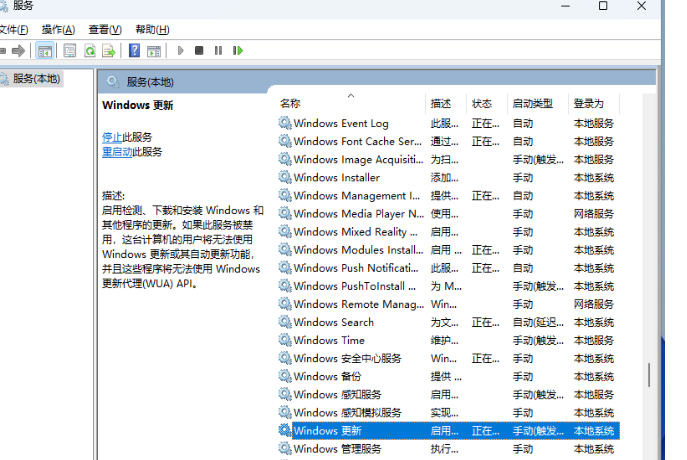This screenshot has width=687, height=460.
Task: Sort by the 启动类型 column header
Action: [x=537, y=103]
